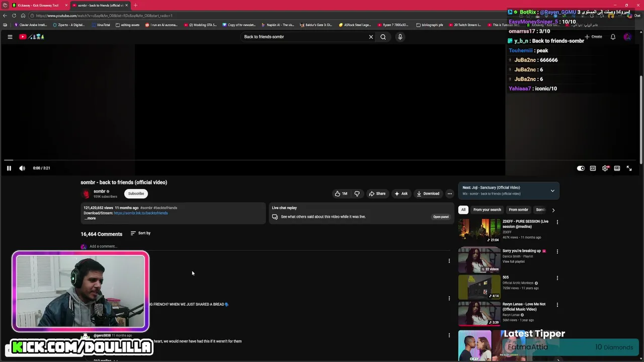This screenshot has height=362, width=644.
Task: Open VirusTotal bookmark
Action: pos(101,25)
